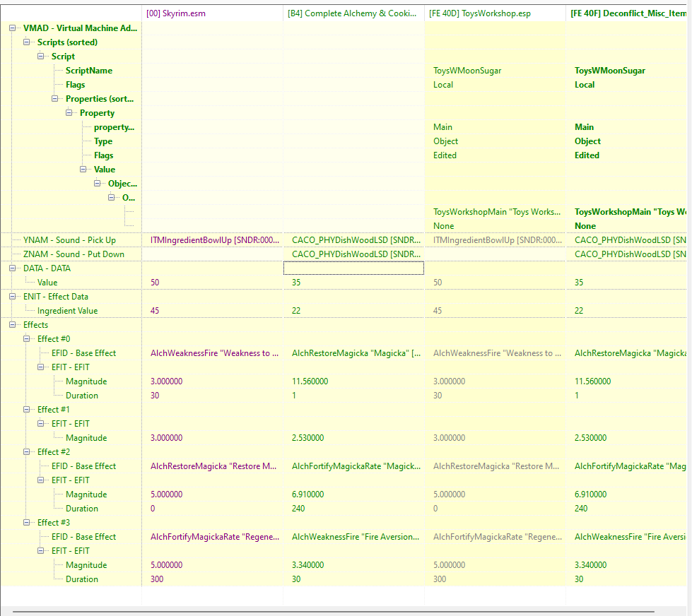692x616 pixels.
Task: Click ToysWorkshopMain "Toys Works" in ToysWorkshop.esp column
Action: coord(497,212)
